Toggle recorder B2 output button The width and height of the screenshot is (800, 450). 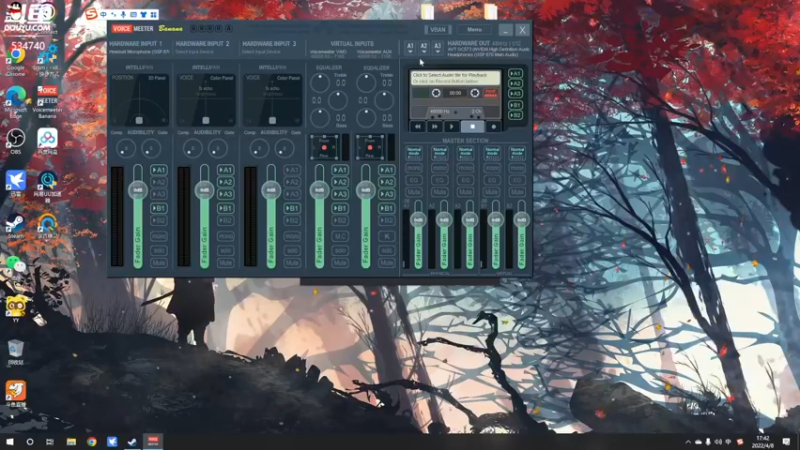[x=515, y=115]
